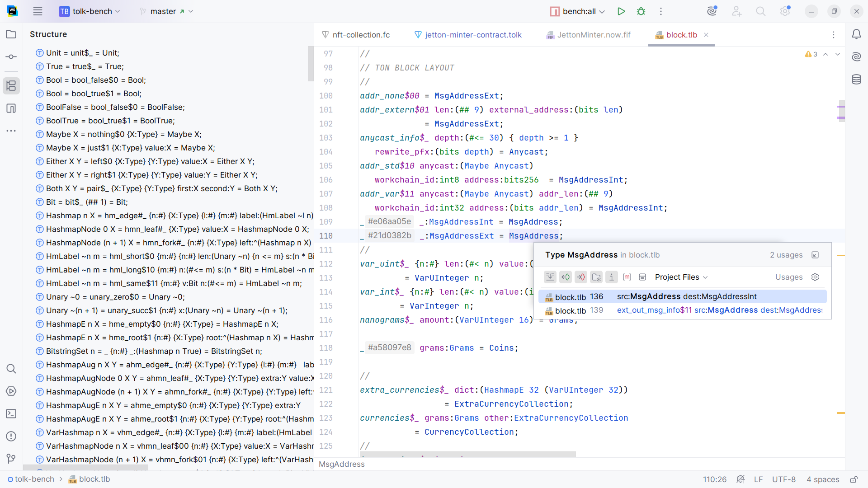Screen dimensions: 868x488
Task: Change the LF line separator
Action: point(758,479)
